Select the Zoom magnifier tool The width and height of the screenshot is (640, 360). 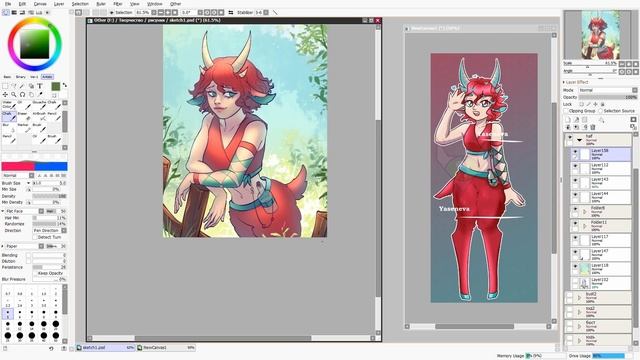coord(13,94)
